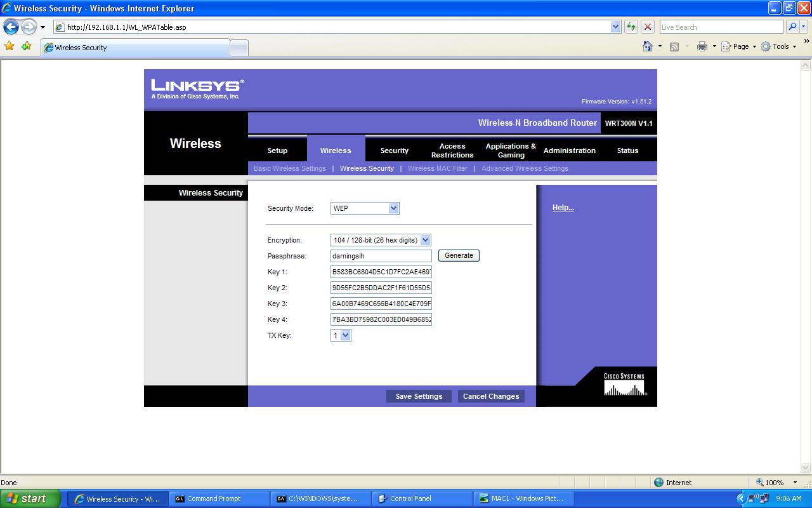The height and width of the screenshot is (508, 812).
Task: Click the Key 4 input field
Action: click(381, 319)
